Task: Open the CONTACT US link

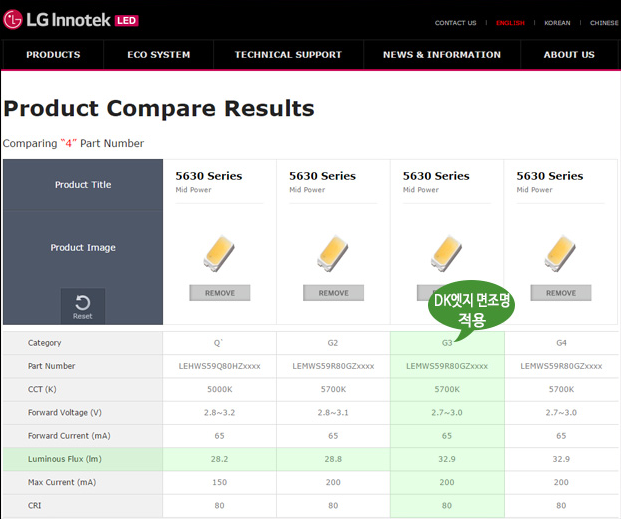Action: point(455,23)
